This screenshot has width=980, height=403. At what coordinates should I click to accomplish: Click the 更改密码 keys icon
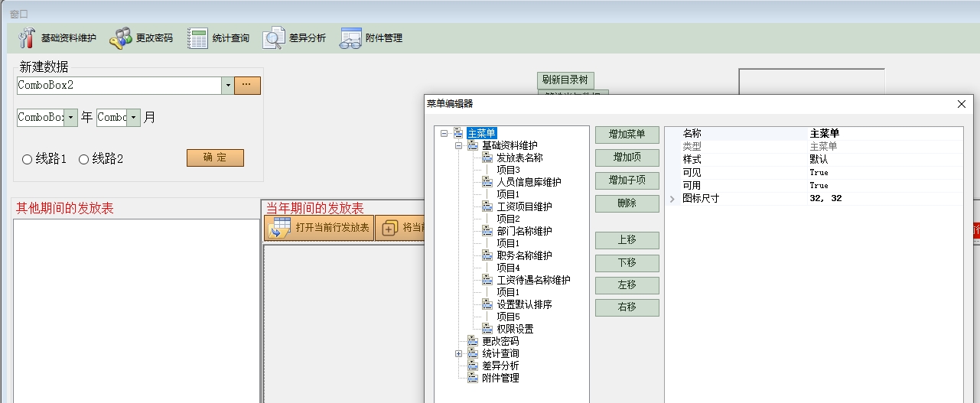121,38
